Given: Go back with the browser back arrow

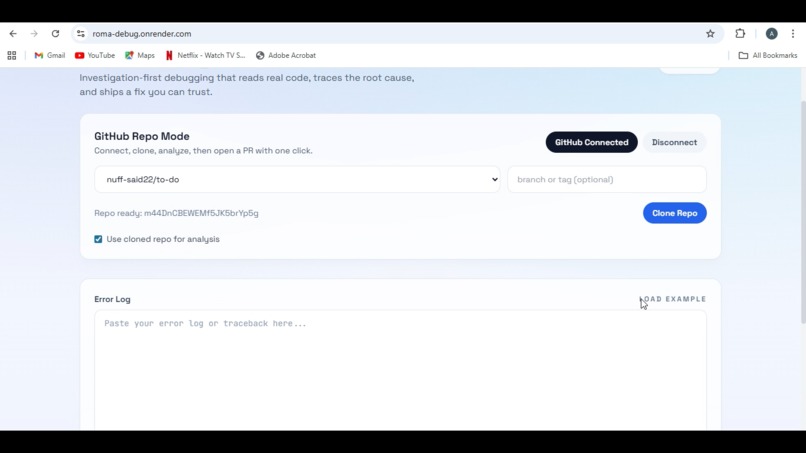Looking at the screenshot, I should tap(13, 34).
